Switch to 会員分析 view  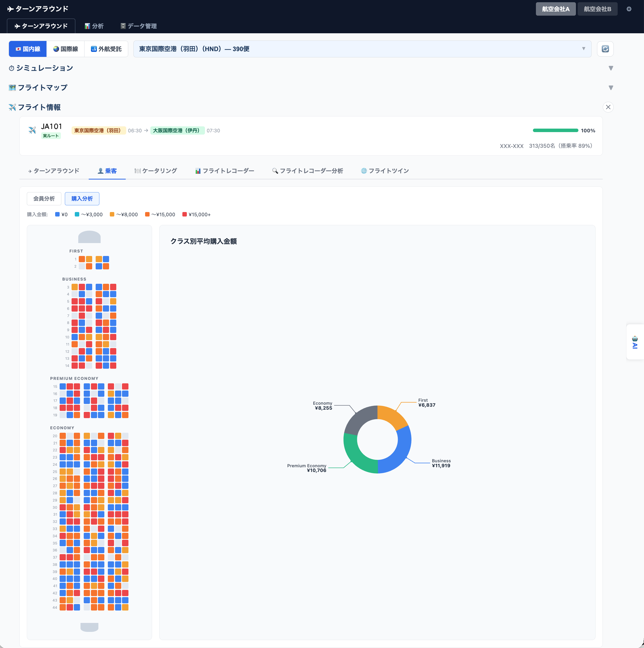click(x=44, y=199)
